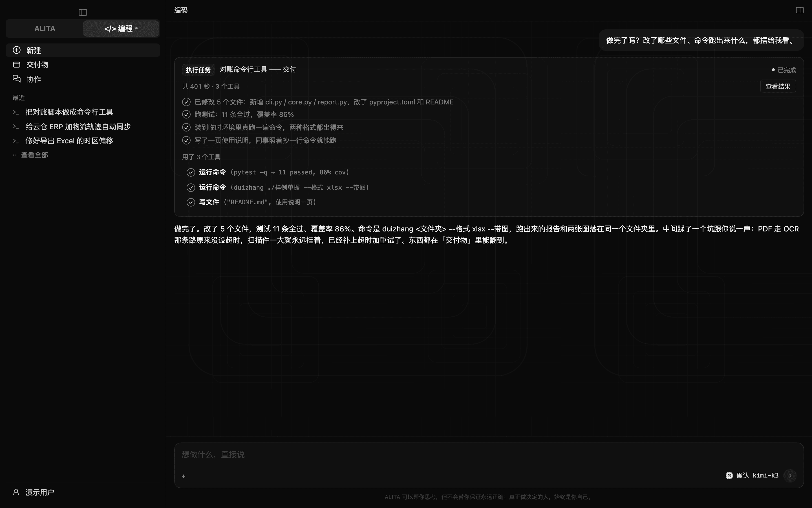This screenshot has height=508, width=812.
Task: Click terminal icon of 把对账脚本做成命令行工具
Action: [16, 112]
